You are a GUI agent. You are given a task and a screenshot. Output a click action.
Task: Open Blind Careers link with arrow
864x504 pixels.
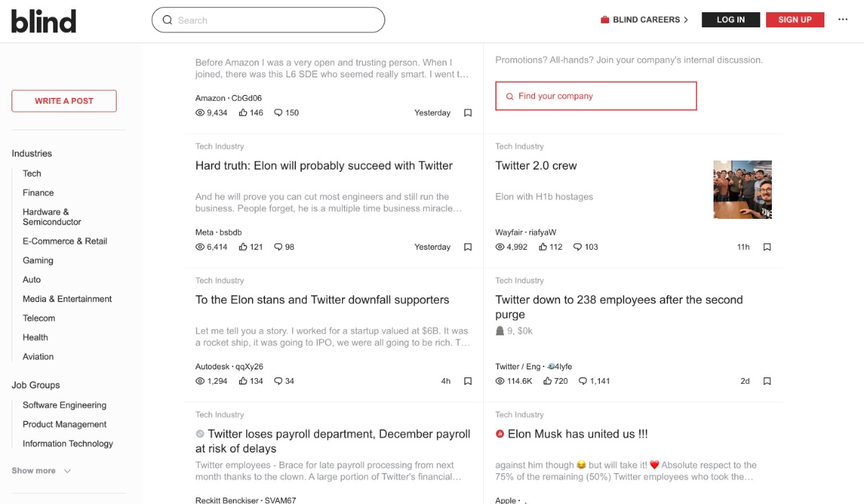click(644, 20)
